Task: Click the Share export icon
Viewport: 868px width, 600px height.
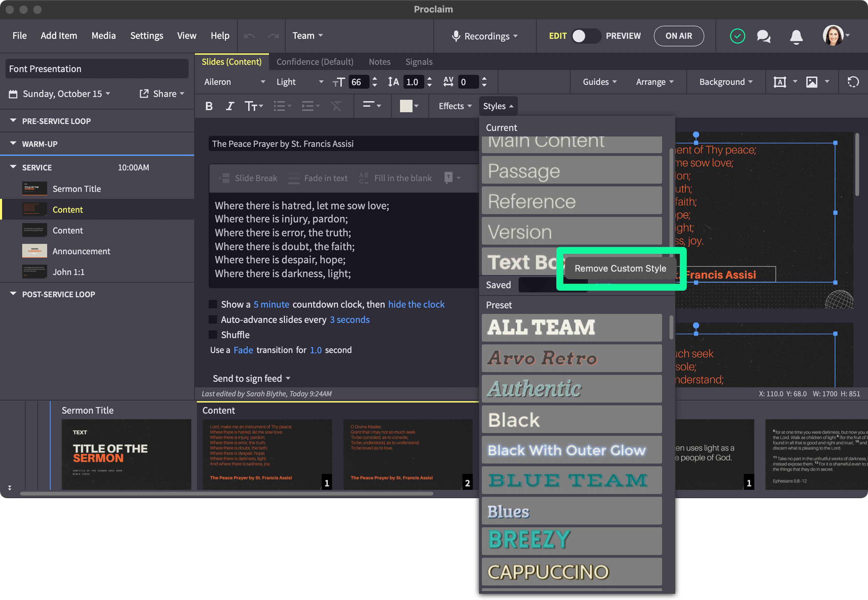Action: (x=144, y=94)
